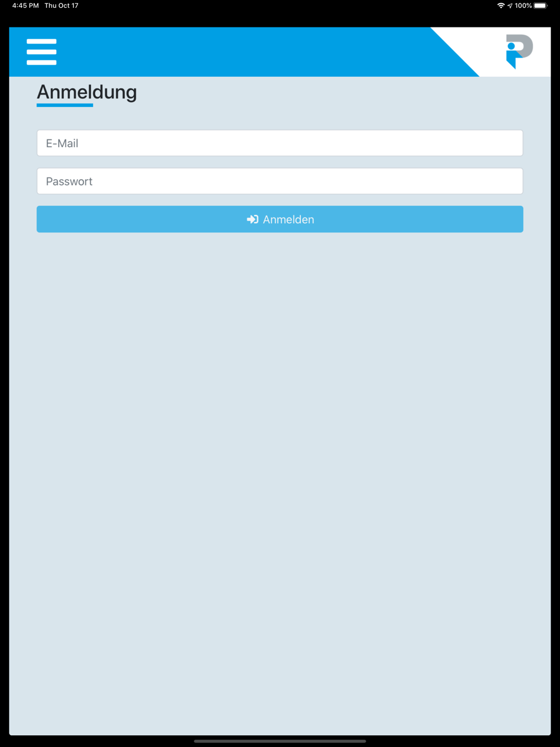Focus the E-Mail input field
560x747 pixels.
(280, 143)
